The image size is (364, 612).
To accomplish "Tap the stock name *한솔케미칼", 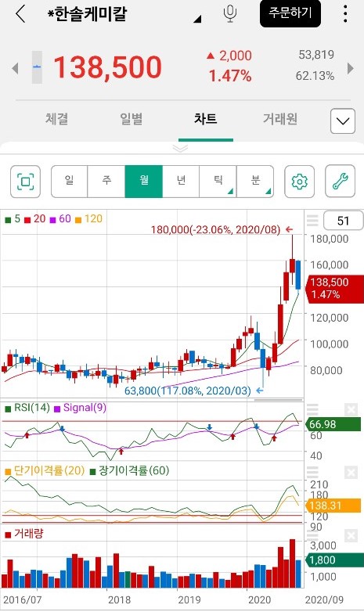I will click(87, 14).
